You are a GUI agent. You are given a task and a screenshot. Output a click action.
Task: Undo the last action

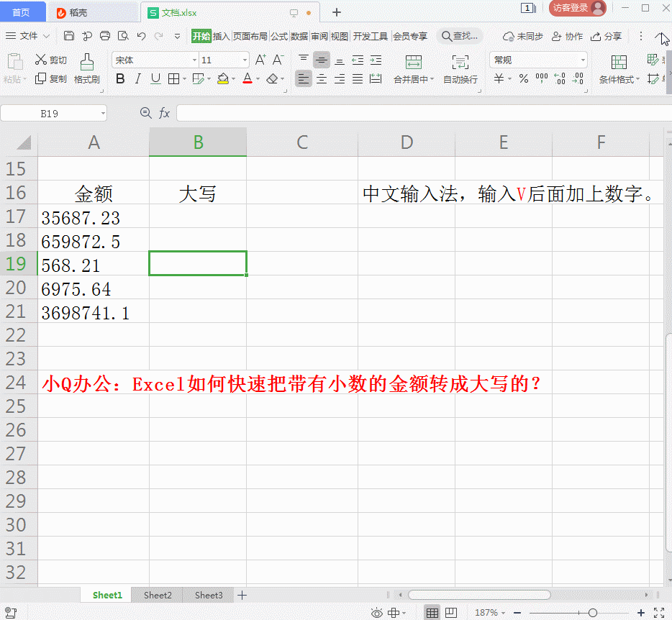pos(142,36)
